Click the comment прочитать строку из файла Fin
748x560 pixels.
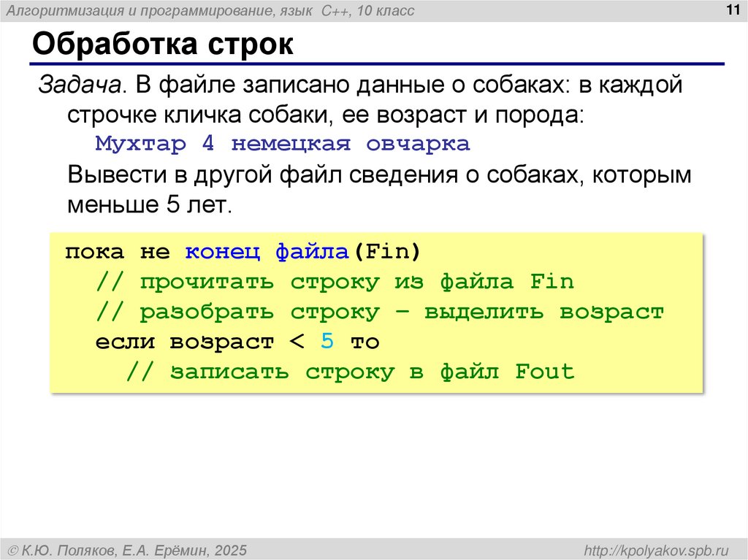pyautogui.click(x=336, y=280)
